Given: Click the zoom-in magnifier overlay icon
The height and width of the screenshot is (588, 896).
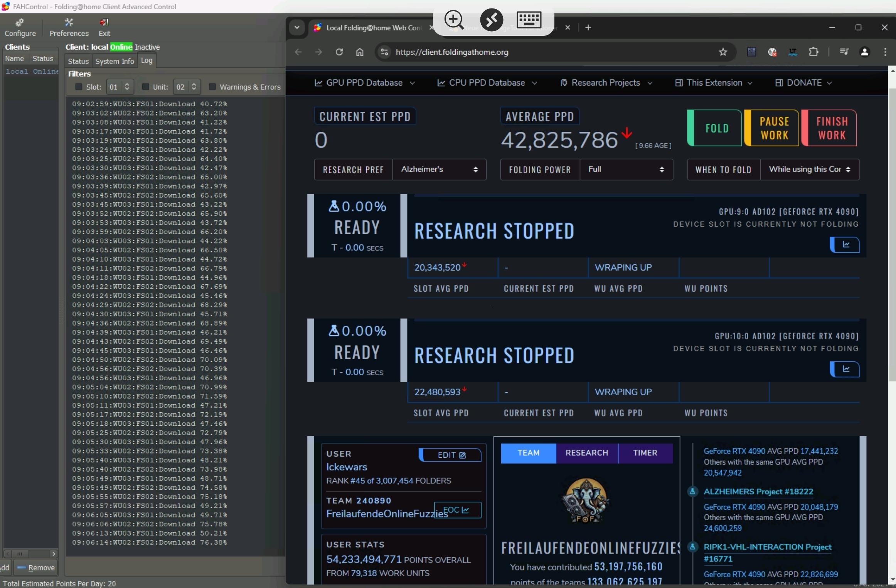Looking at the screenshot, I should [454, 19].
